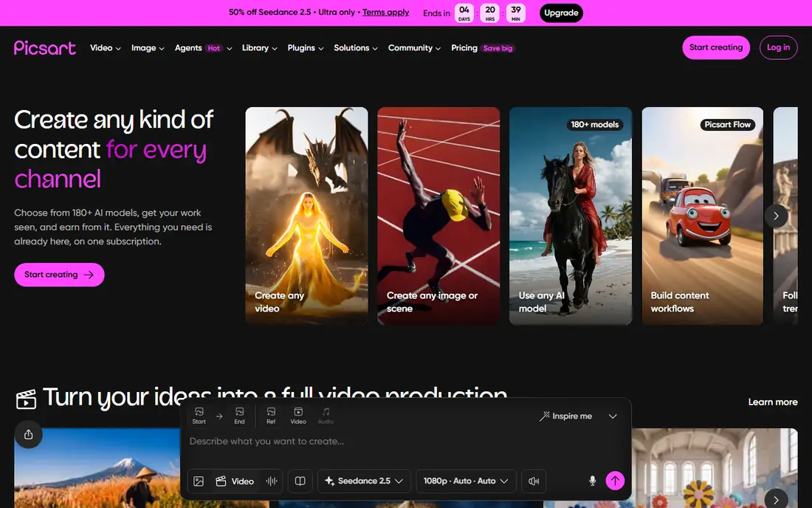Click the share icon on video gallery
Image resolution: width=812 pixels, height=508 pixels.
29,434
